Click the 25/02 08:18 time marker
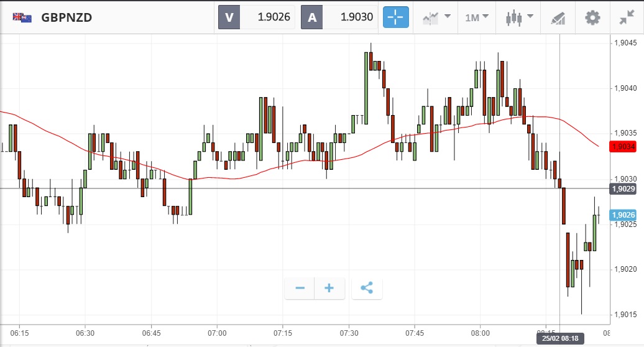Image resolution: width=644 pixels, height=347 pixels. (x=560, y=338)
